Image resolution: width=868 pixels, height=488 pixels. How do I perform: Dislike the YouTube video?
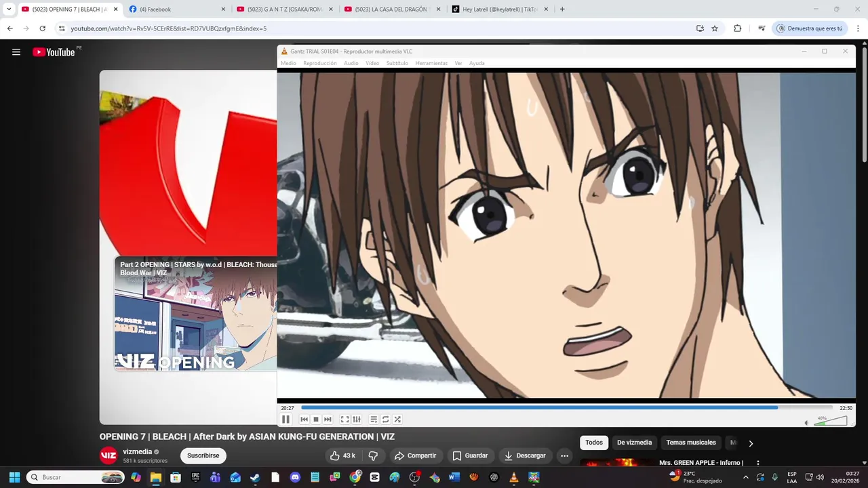click(x=373, y=455)
